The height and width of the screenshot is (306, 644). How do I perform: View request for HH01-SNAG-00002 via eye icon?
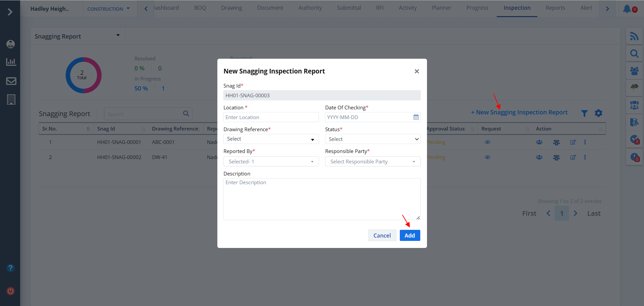[x=487, y=157]
